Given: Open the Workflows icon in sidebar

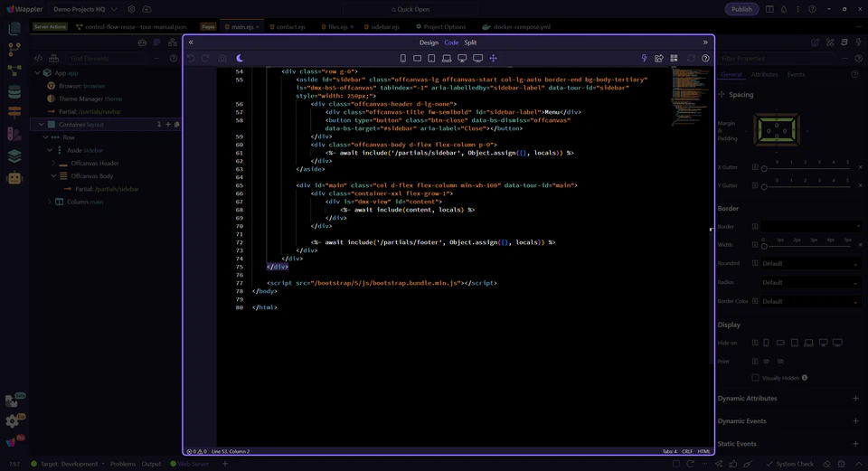Looking at the screenshot, I should point(14,71).
